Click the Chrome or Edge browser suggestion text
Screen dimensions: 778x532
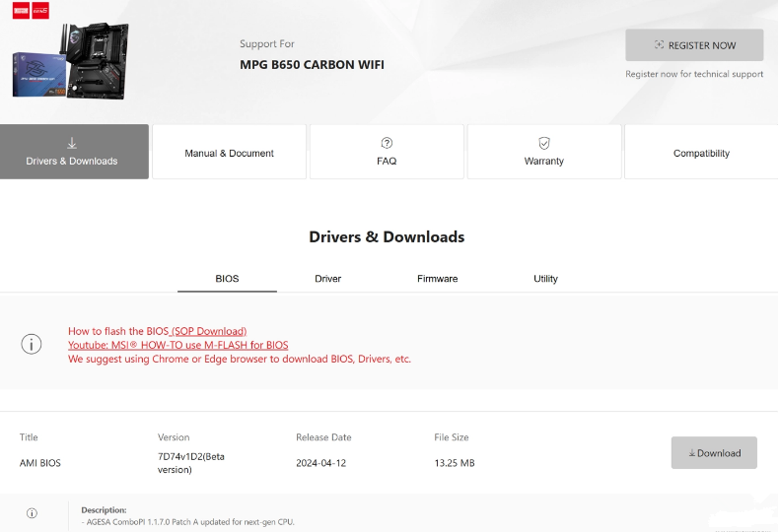click(240, 359)
